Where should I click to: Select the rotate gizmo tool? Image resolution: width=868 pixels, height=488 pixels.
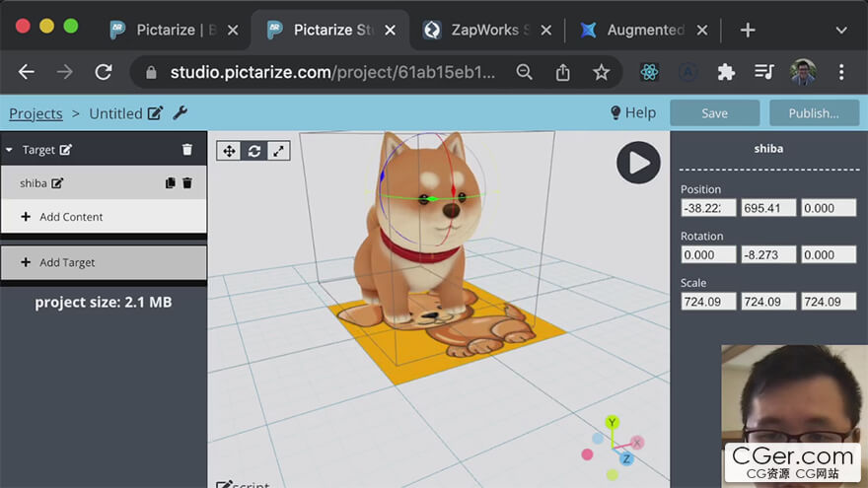coord(254,151)
